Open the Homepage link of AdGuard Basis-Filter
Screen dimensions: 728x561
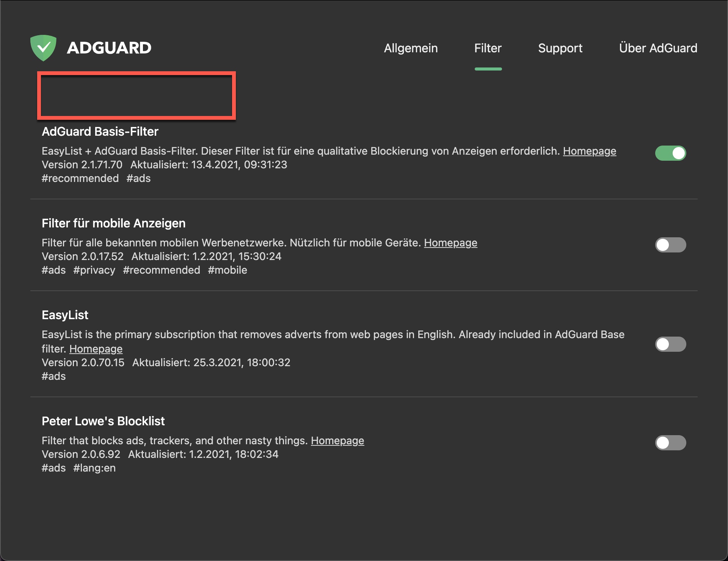[x=590, y=151]
